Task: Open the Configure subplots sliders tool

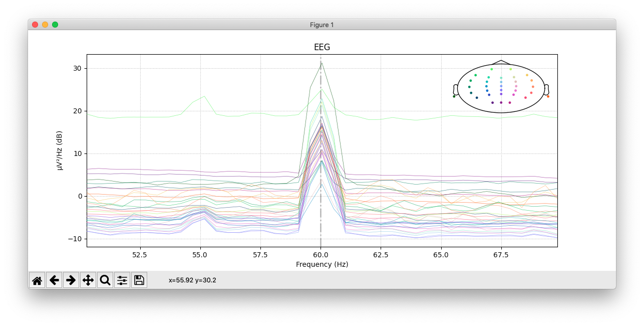Action: pos(122,280)
